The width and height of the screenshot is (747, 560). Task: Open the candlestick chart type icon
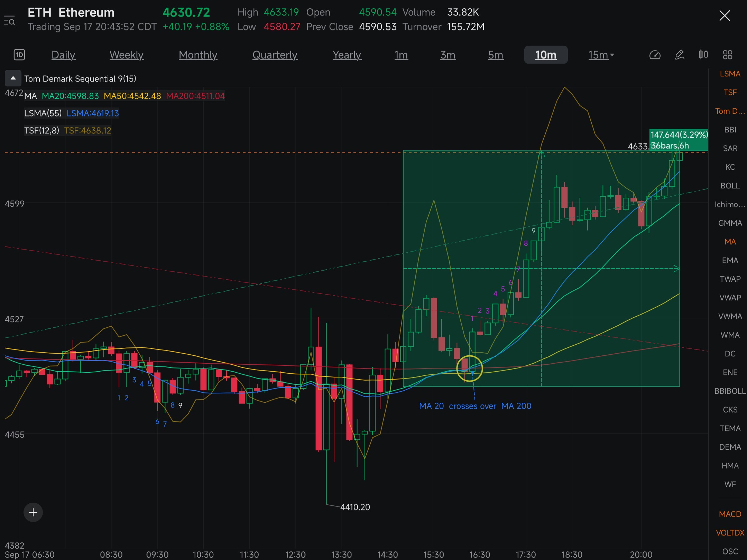[703, 55]
